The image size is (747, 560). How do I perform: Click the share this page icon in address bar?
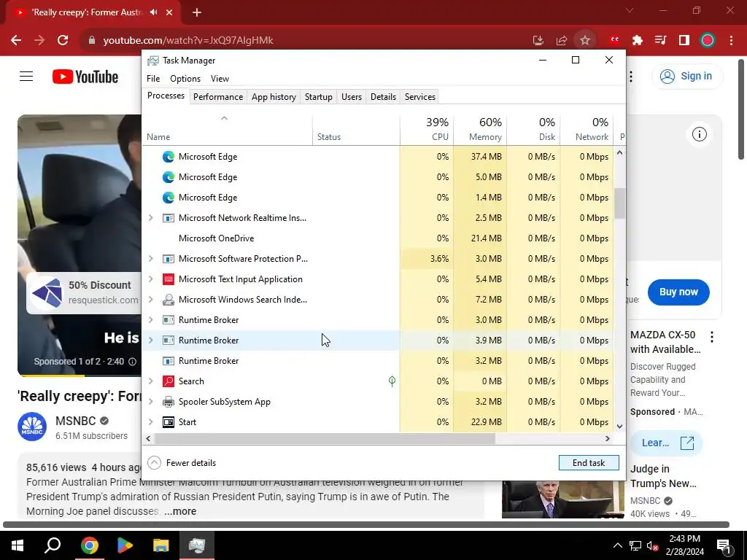(562, 41)
